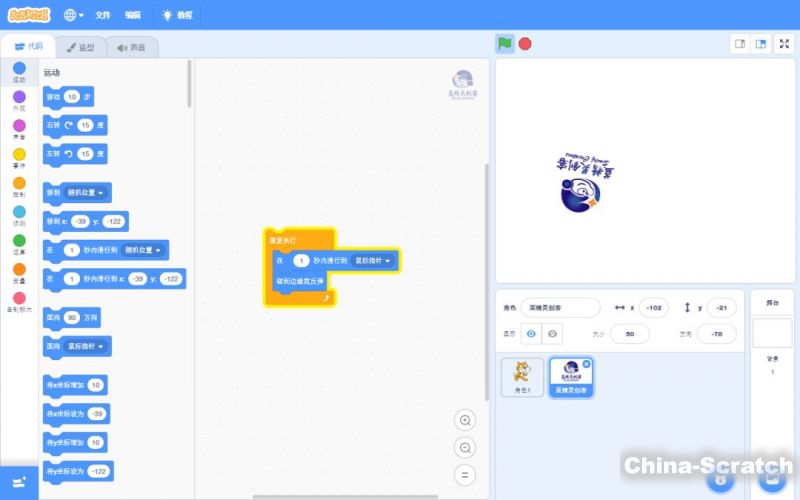
Task: Open the 文件 menu
Action: point(103,15)
